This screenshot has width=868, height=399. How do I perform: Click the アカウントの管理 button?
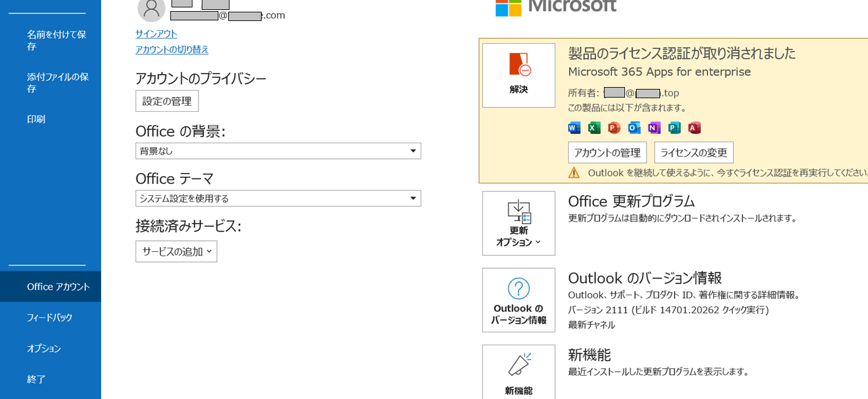coord(607,153)
